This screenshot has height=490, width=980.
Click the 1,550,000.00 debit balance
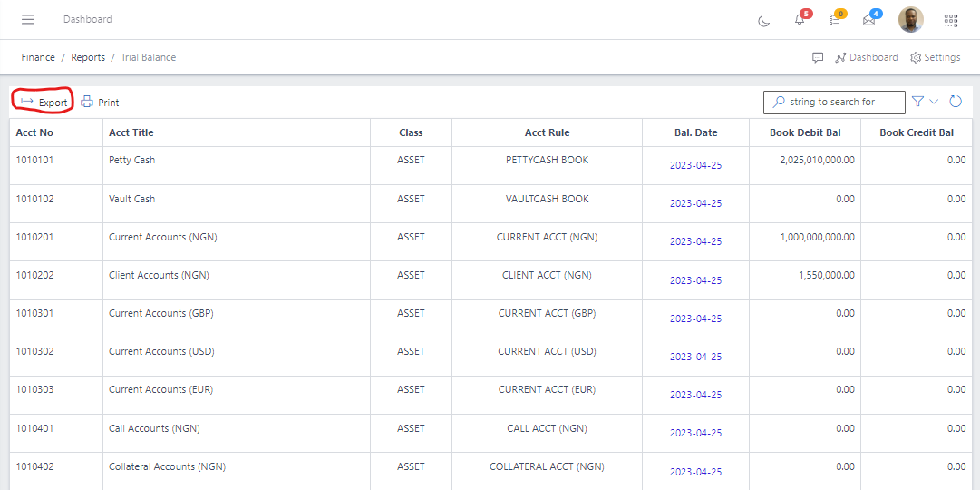coord(827,275)
